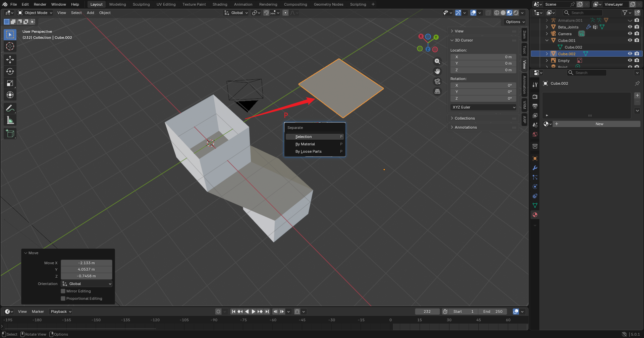Toggle Camera visibility eye in outliner

pyautogui.click(x=630, y=33)
